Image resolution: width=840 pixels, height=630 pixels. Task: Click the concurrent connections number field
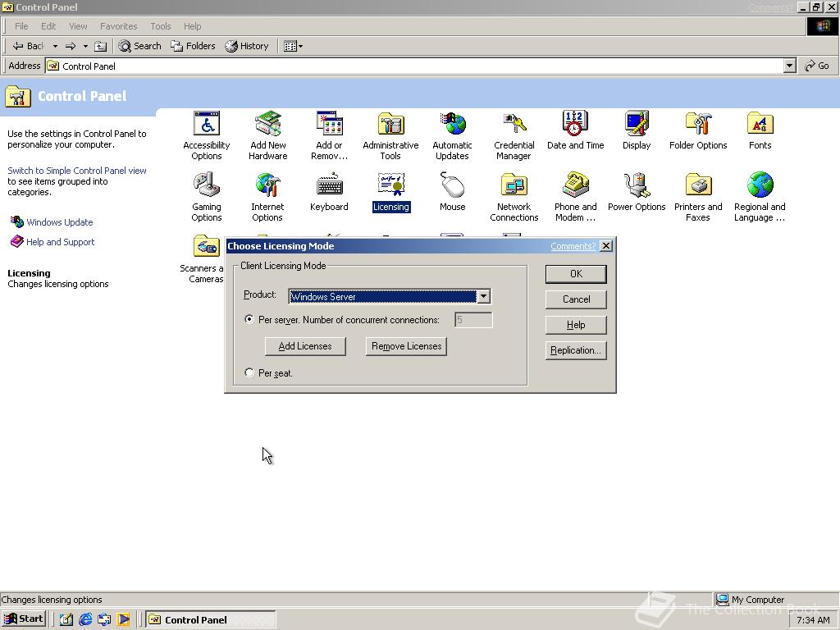tap(473, 320)
